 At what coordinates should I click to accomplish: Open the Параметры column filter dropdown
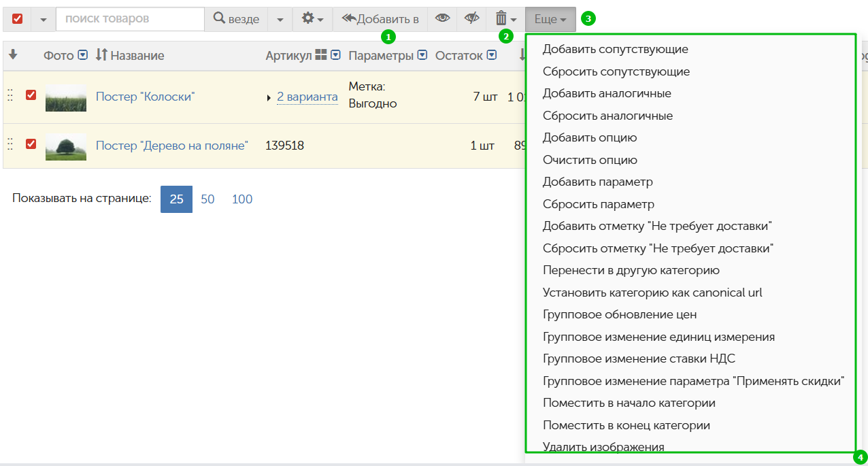(x=422, y=55)
